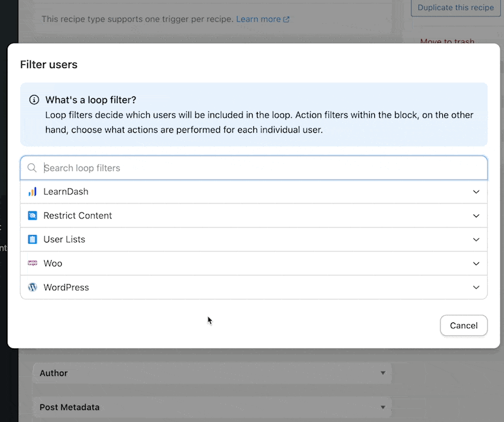Expand the Woo filters chevron
This screenshot has height=422, width=504.
pos(476,263)
